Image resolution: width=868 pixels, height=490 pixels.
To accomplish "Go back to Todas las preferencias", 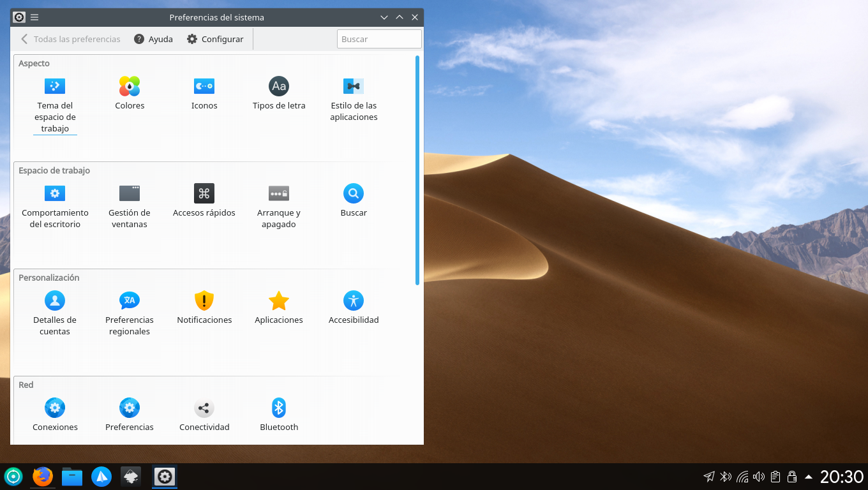I will pos(70,39).
